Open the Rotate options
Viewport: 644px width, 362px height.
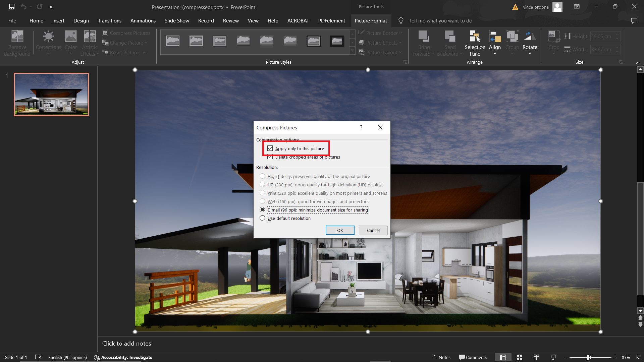530,43
